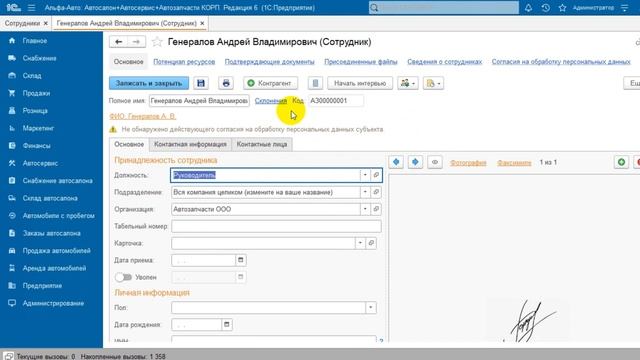Open service menu icon next to Администратор
This screenshot has width=640, height=360.
point(625,8)
